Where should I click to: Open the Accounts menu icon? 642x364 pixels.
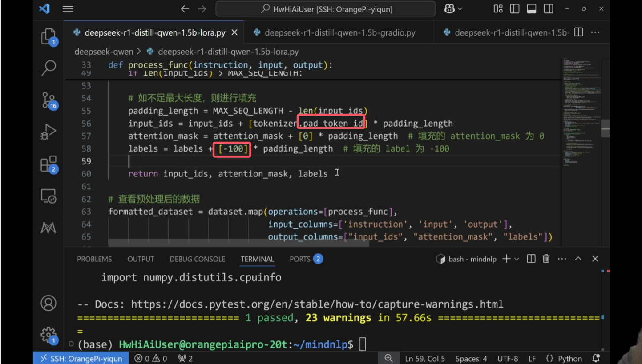48,303
